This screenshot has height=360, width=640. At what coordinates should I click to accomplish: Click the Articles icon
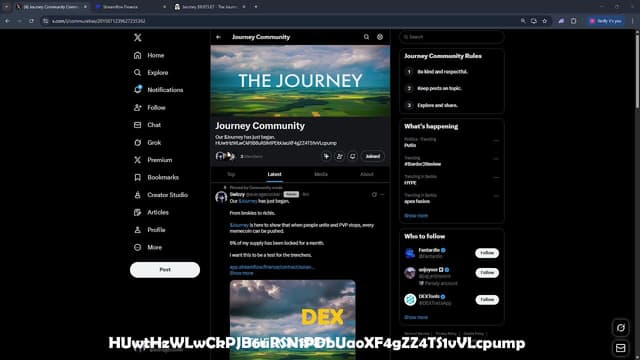coord(138,212)
